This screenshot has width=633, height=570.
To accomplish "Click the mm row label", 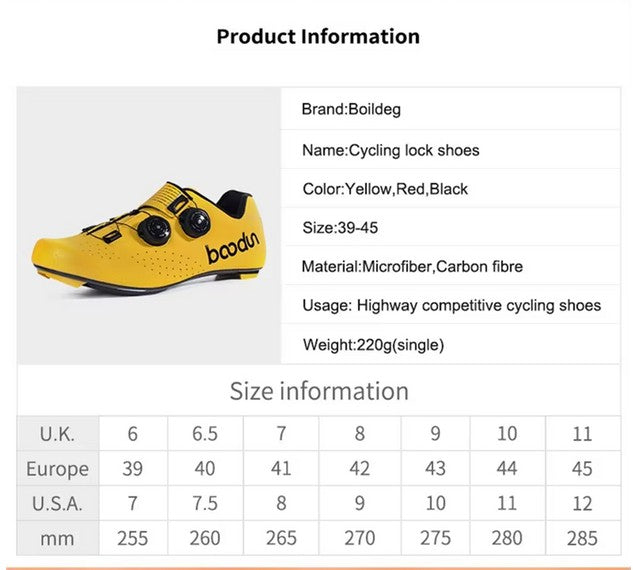I will coord(57,538).
